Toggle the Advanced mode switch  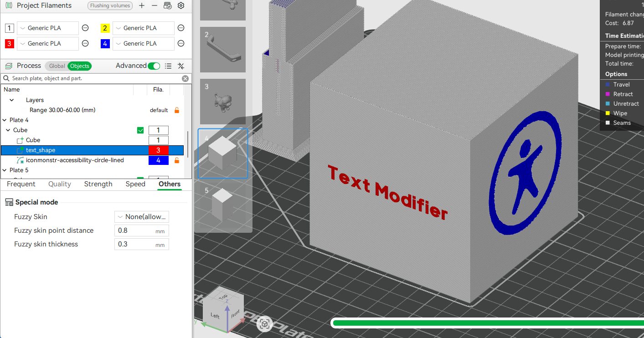coord(154,66)
